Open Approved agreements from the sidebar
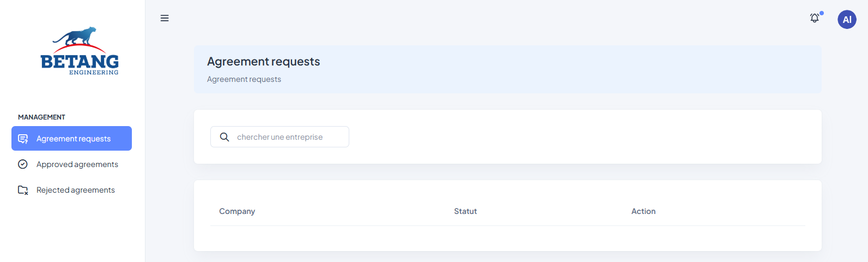 coord(77,164)
